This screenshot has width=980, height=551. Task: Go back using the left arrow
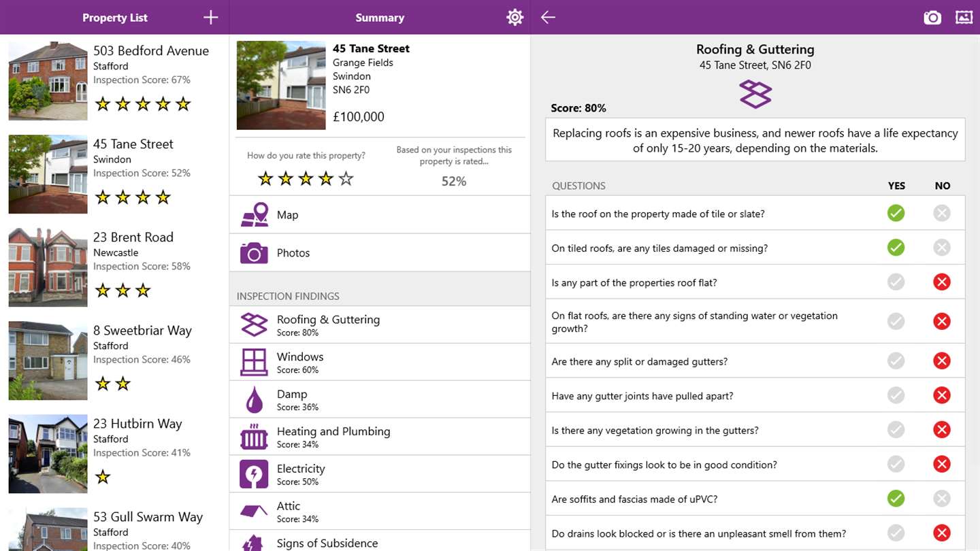pyautogui.click(x=548, y=18)
